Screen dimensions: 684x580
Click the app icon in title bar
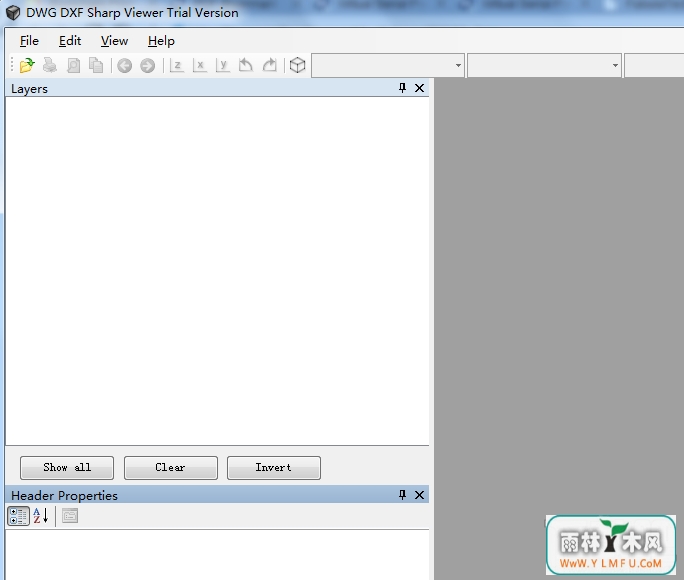tap(13, 13)
